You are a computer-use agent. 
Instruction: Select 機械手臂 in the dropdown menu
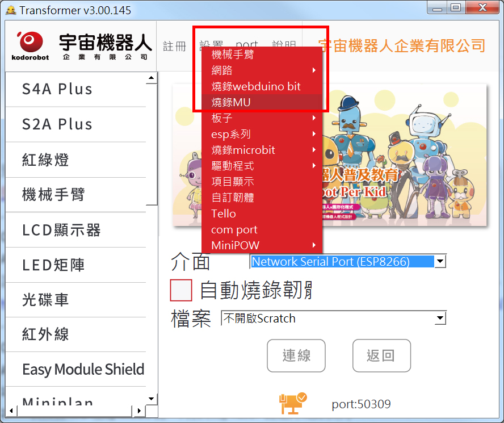(x=262, y=55)
